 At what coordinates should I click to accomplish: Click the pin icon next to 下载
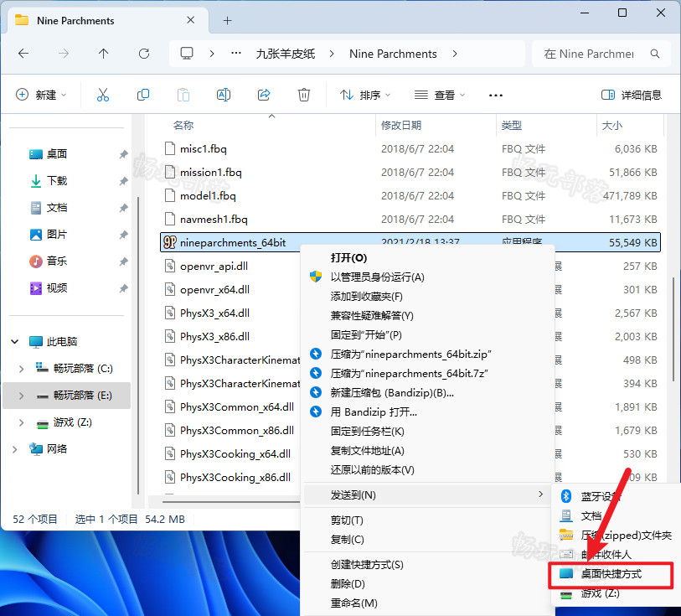[x=124, y=181]
